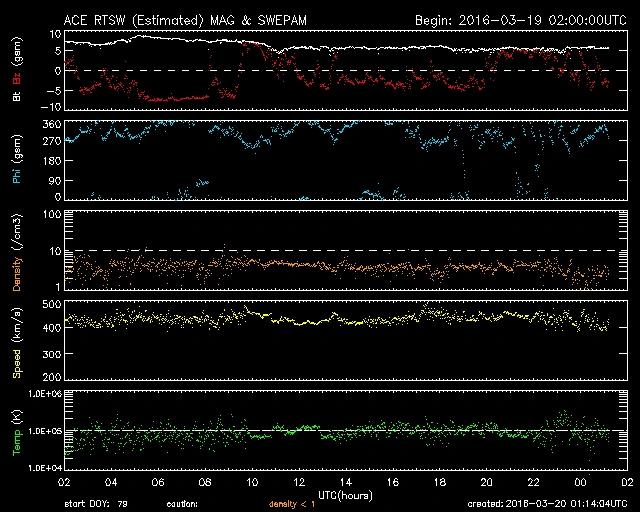Click the Temp (K) axis label
Viewport: 640px width, 512px height.
[17, 433]
